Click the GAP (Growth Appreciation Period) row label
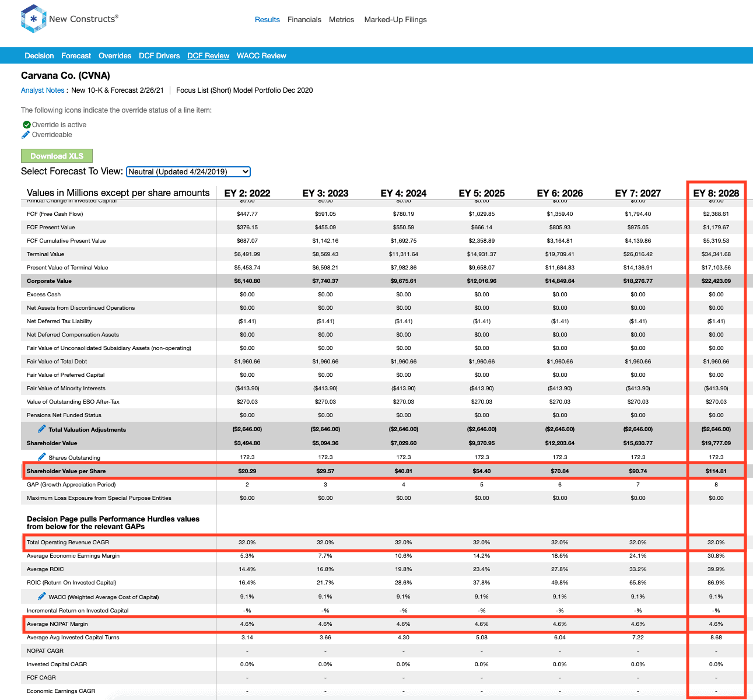Image resolution: width=753 pixels, height=700 pixels. pos(71,485)
